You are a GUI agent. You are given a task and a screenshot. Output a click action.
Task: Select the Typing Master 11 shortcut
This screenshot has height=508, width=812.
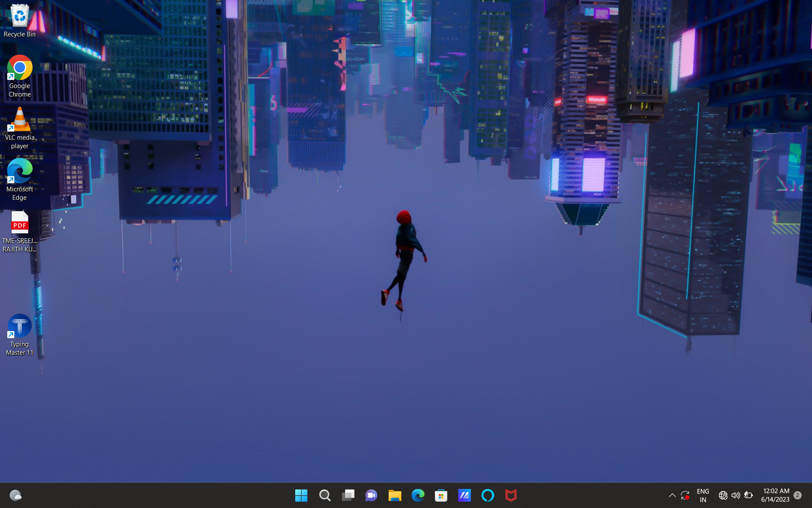[19, 335]
